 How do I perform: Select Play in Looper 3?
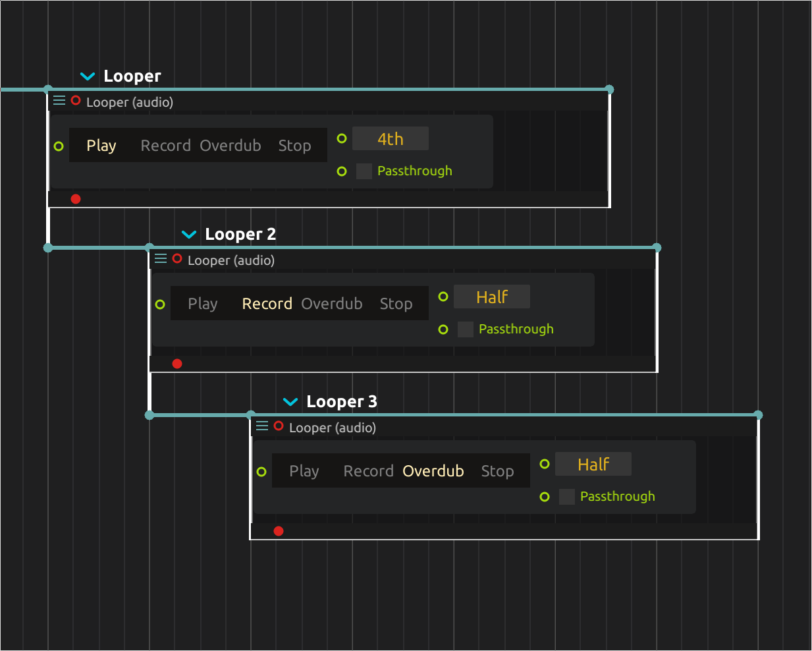(x=304, y=471)
